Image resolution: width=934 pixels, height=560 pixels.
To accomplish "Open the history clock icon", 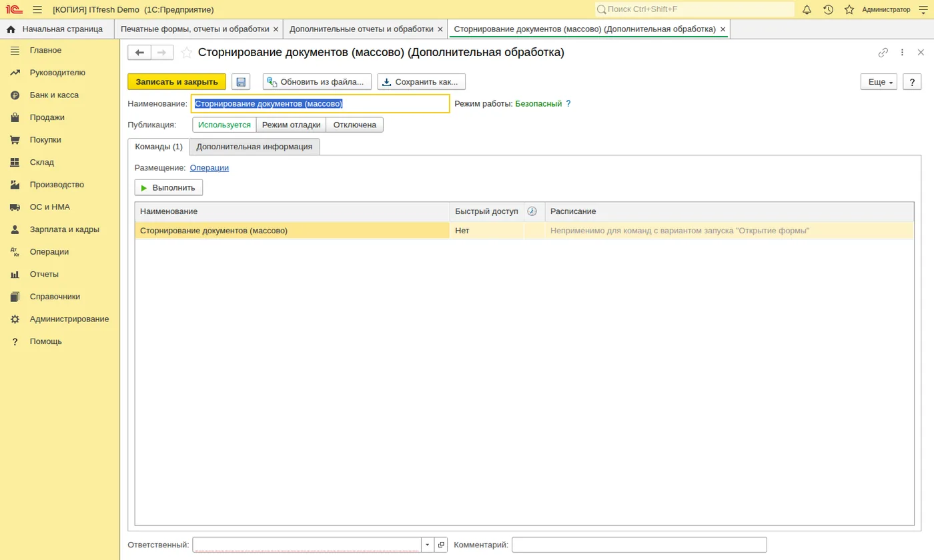I will [x=828, y=9].
